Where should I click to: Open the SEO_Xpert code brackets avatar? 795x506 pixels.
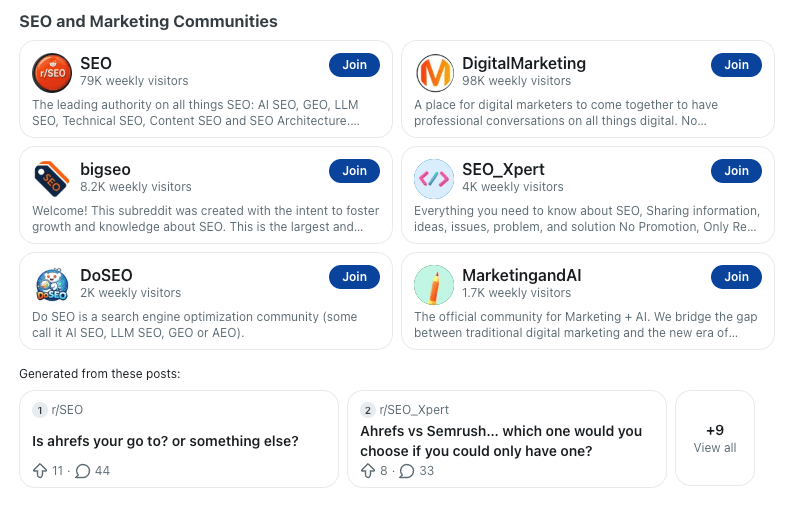434,179
